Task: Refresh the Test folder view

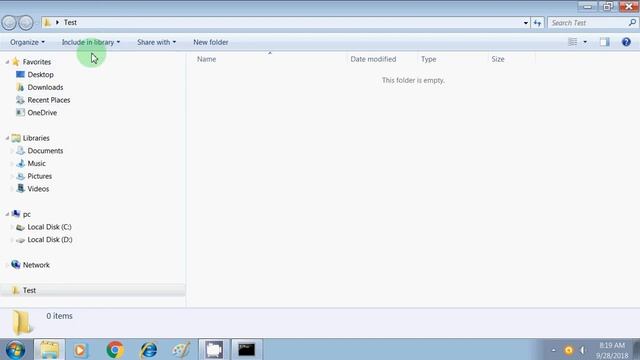Action: coord(538,23)
